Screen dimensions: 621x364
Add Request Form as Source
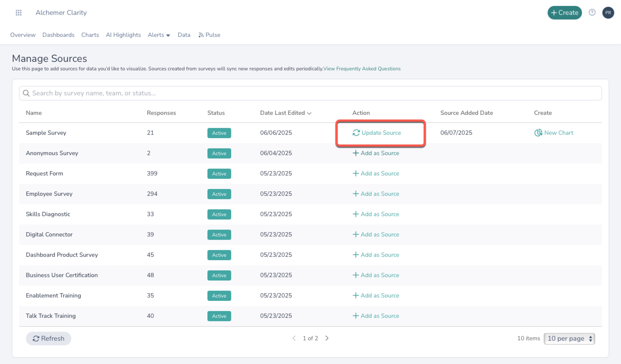coord(376,174)
